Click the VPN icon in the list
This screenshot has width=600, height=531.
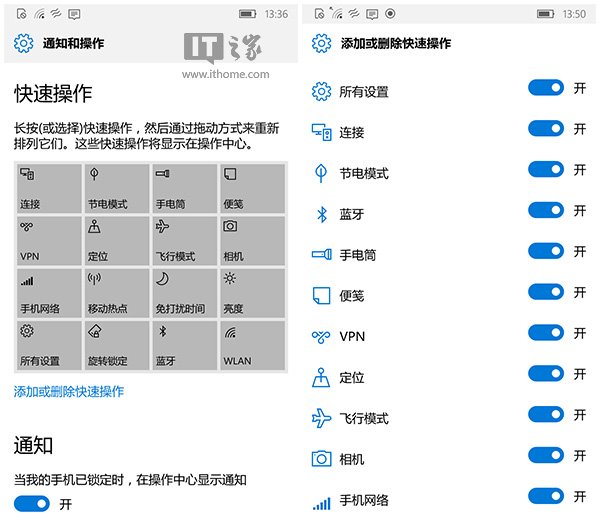pyautogui.click(x=321, y=337)
